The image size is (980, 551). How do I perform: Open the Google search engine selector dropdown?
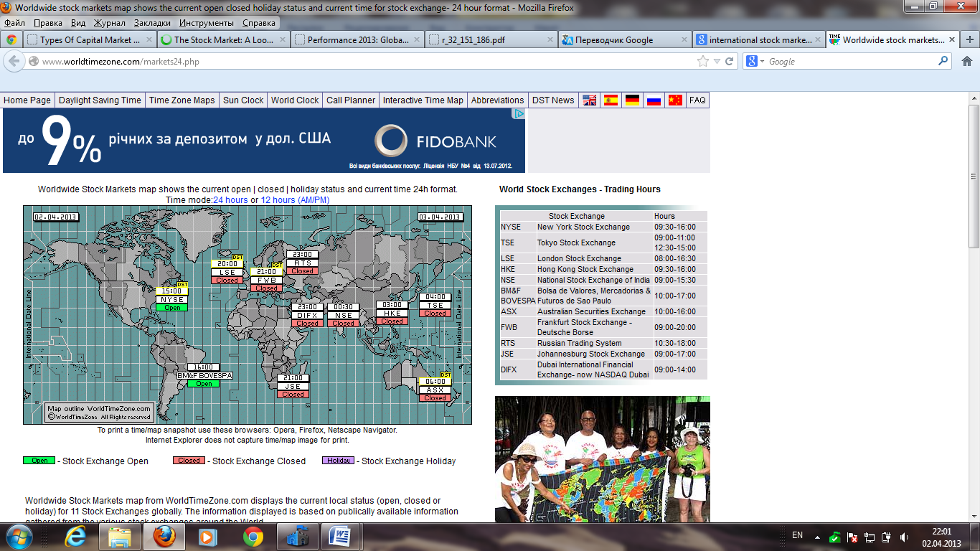755,62
